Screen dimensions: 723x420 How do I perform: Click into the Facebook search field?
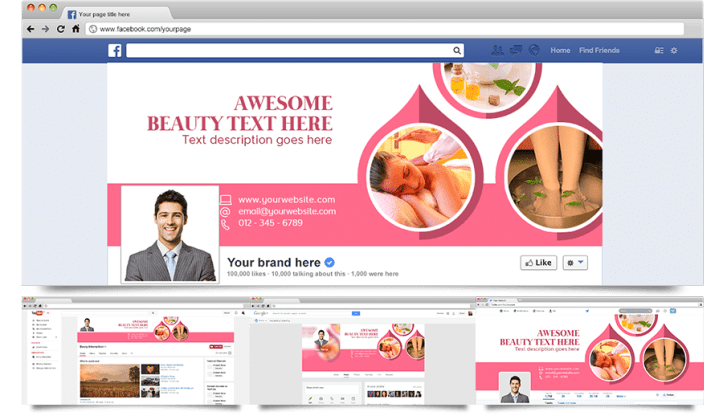tap(290, 51)
